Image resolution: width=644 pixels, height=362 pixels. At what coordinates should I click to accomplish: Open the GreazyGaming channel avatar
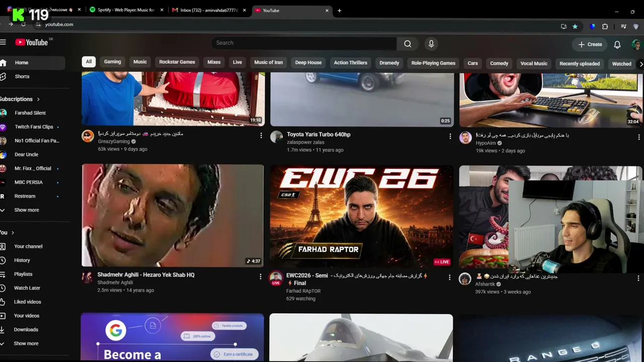tap(88, 136)
